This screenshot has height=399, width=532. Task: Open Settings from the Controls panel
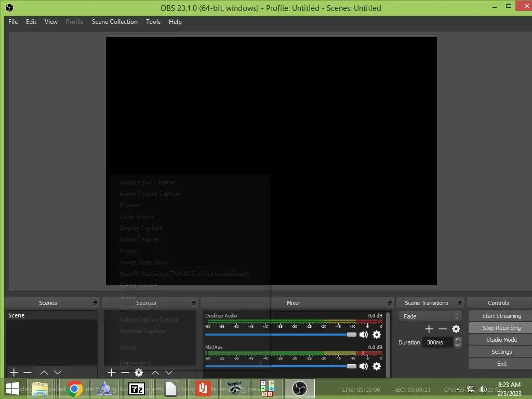501,352
